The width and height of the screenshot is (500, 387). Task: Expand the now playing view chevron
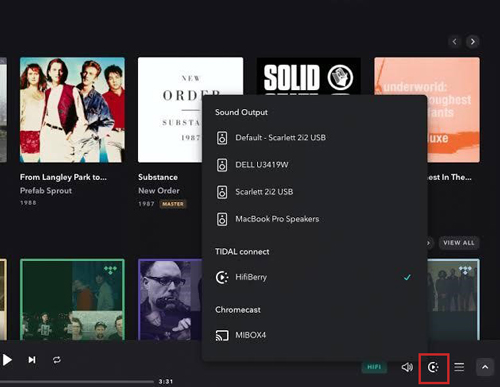pyautogui.click(x=485, y=367)
